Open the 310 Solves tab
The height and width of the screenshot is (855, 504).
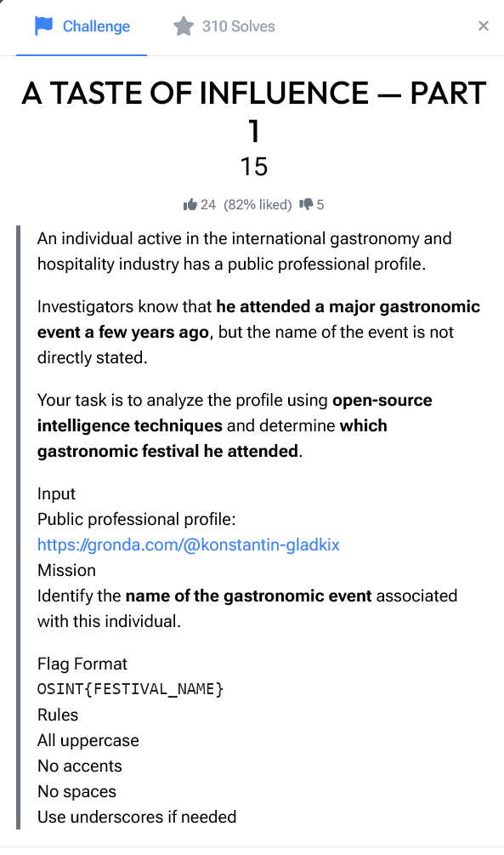pos(224,26)
